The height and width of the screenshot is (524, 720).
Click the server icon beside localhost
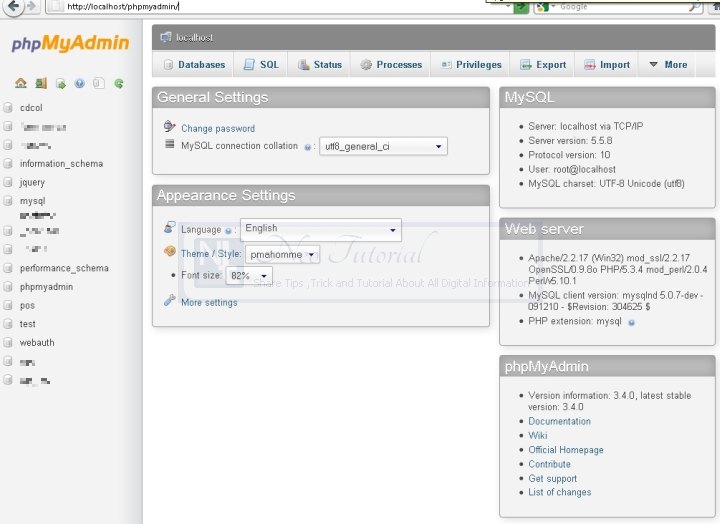(166, 37)
